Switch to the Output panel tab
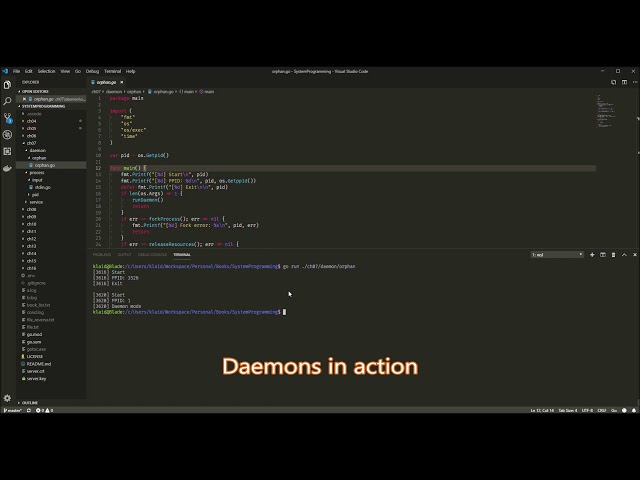This screenshot has height=480, width=640. [x=124, y=255]
